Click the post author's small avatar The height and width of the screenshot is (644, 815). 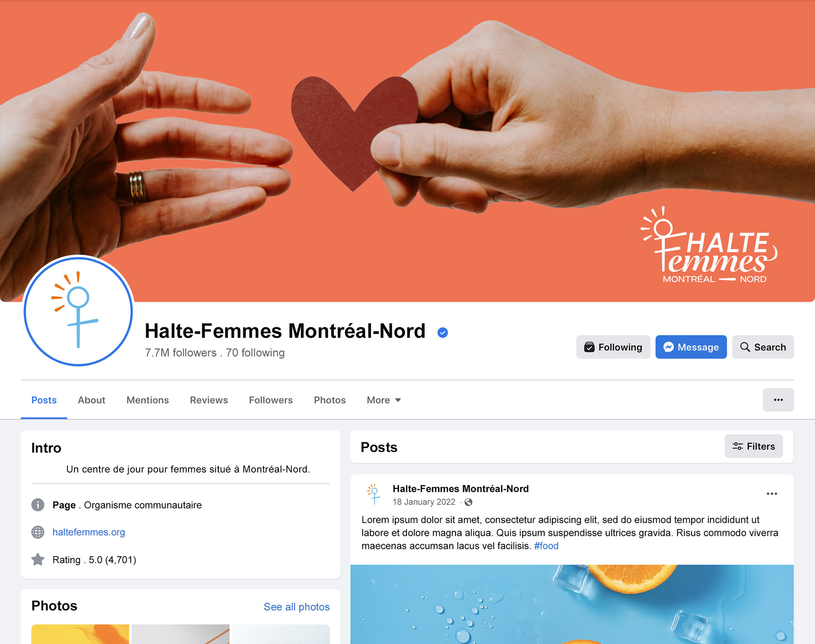point(374,494)
